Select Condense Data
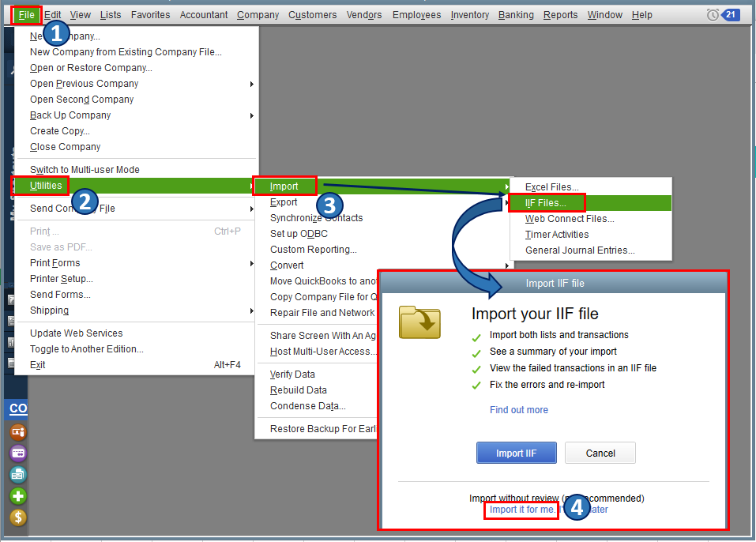Viewport: 756px width, 542px height. 307,406
